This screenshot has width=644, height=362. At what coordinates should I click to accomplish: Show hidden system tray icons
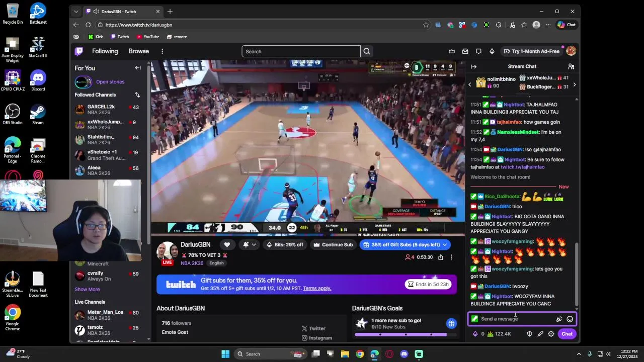click(579, 354)
